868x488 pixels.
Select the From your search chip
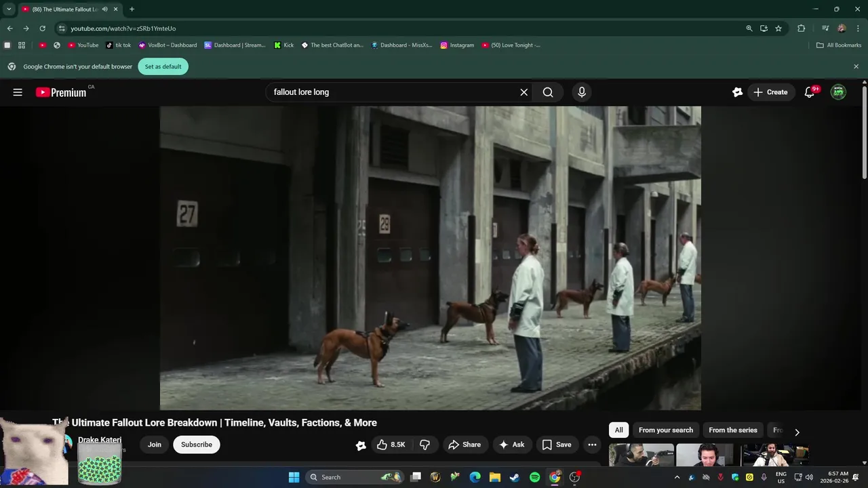(x=666, y=430)
